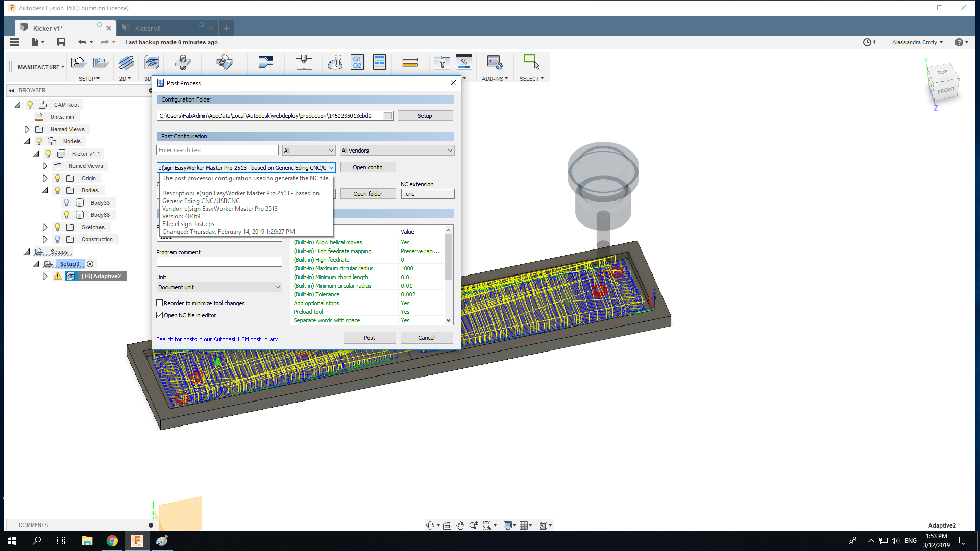Click the Save icon in the top toolbar
Screen dimensions: 980x551
[x=61, y=42]
